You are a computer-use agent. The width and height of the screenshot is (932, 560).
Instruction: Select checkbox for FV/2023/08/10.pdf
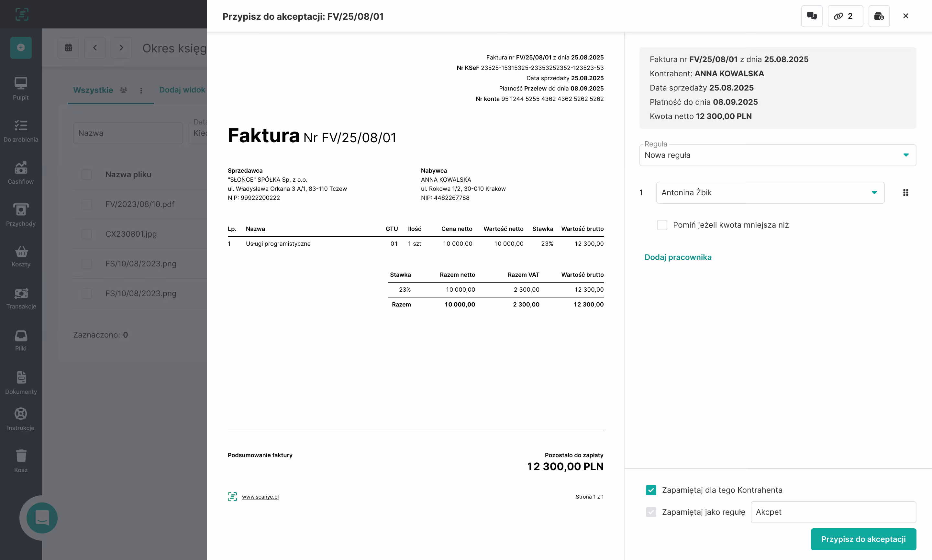pyautogui.click(x=87, y=204)
